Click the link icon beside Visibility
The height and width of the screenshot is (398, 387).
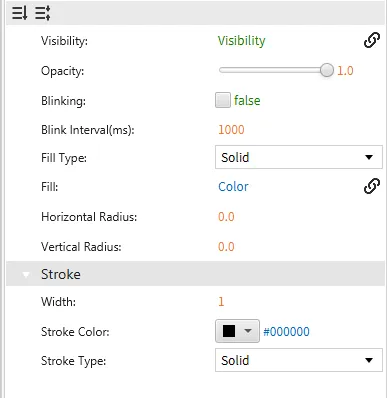tap(372, 41)
